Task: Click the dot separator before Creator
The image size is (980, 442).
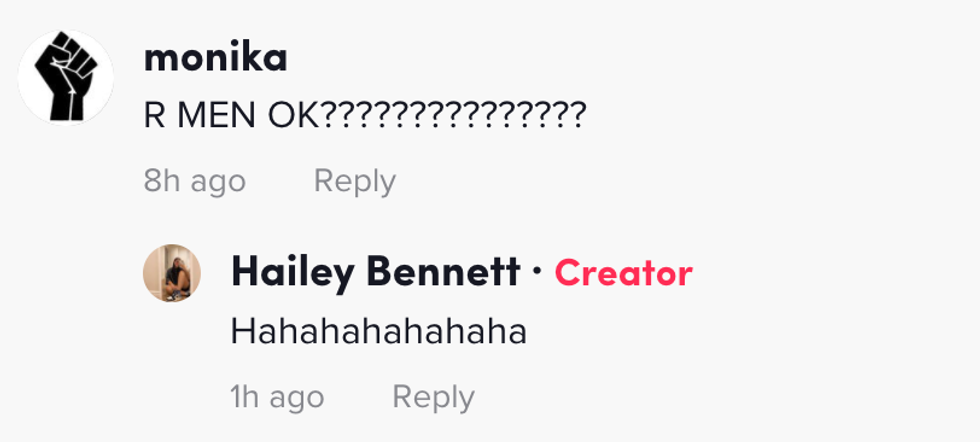Action: pyautogui.click(x=537, y=273)
